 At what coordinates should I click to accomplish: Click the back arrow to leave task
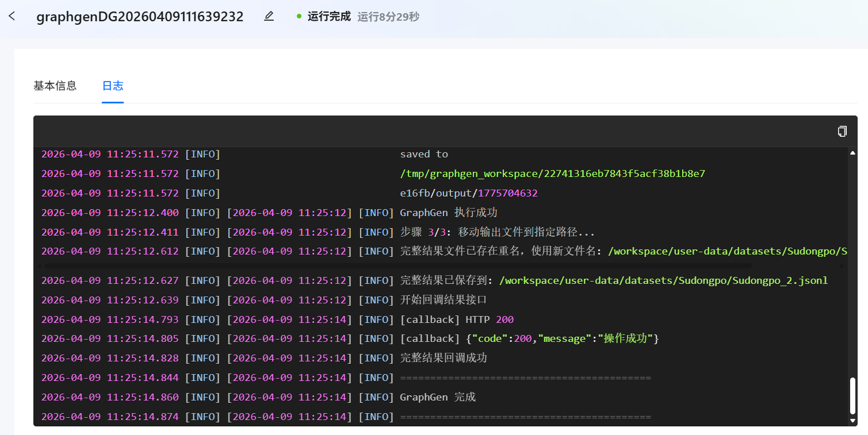coord(12,16)
